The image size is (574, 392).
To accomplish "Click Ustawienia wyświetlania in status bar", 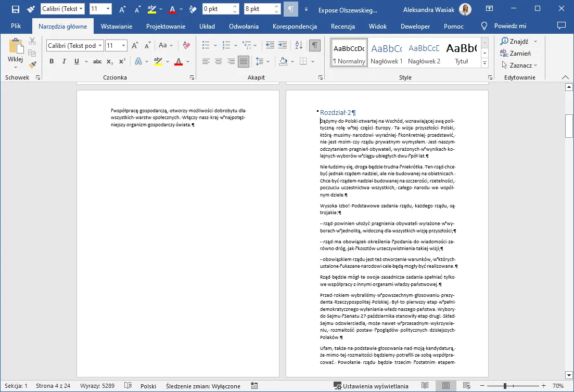I will point(371,386).
